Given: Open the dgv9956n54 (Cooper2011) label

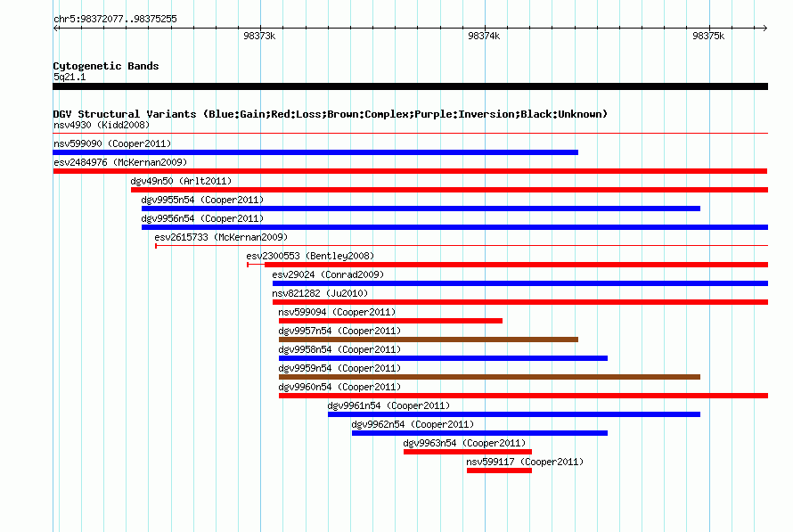Looking at the screenshot, I should click(202, 218).
